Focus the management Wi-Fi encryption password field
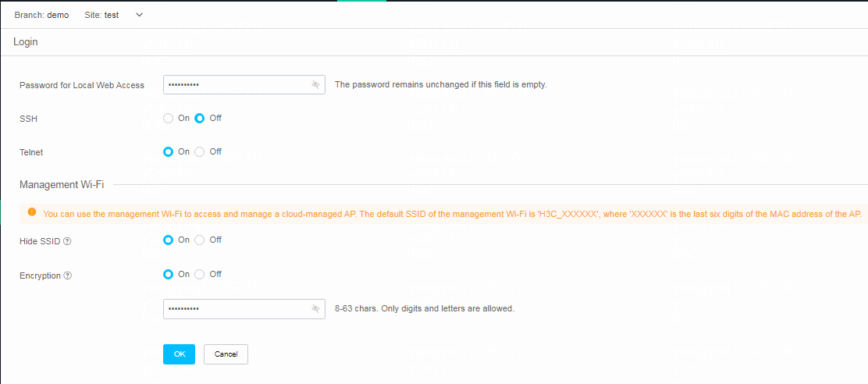 [244, 308]
